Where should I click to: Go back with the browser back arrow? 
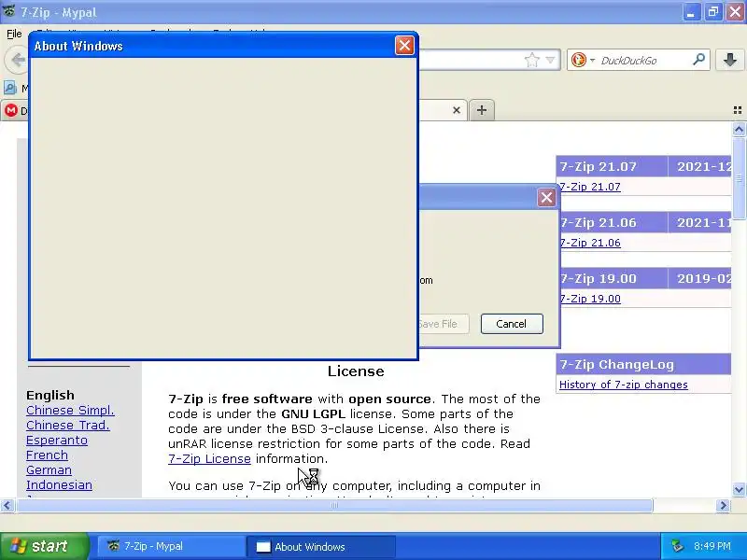pyautogui.click(x=17, y=60)
